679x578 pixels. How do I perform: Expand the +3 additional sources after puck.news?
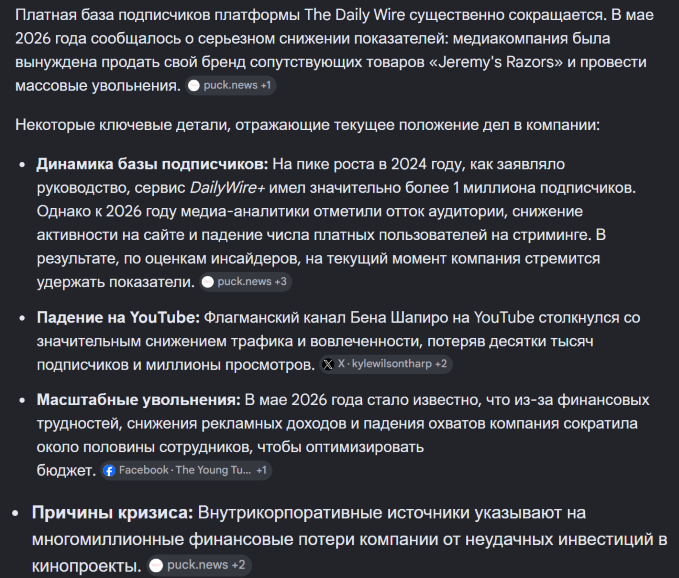click(x=281, y=281)
